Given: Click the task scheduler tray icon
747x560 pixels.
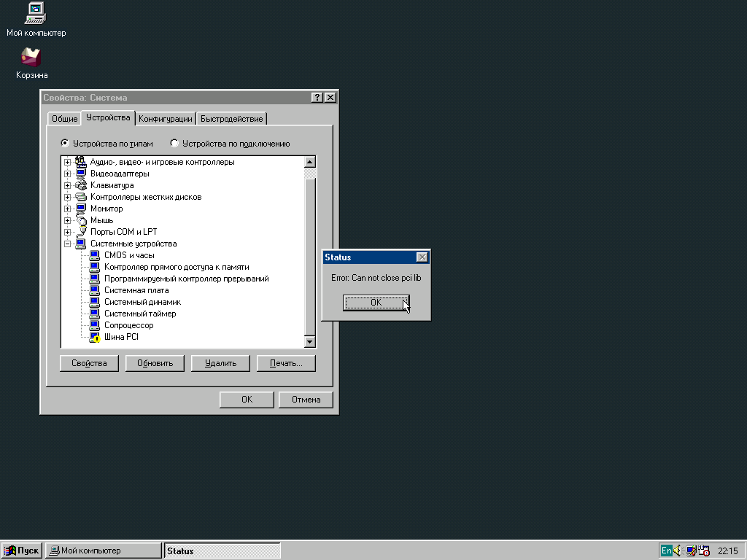Looking at the screenshot, I should pyautogui.click(x=704, y=551).
